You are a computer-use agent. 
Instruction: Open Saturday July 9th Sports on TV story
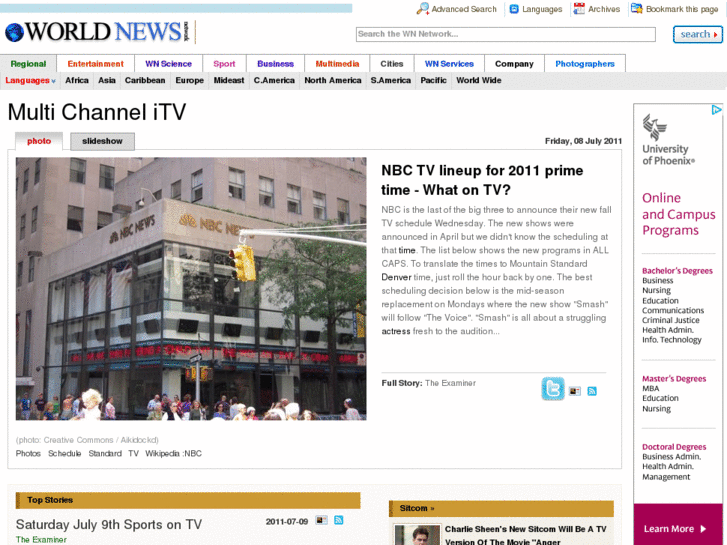coord(109,525)
